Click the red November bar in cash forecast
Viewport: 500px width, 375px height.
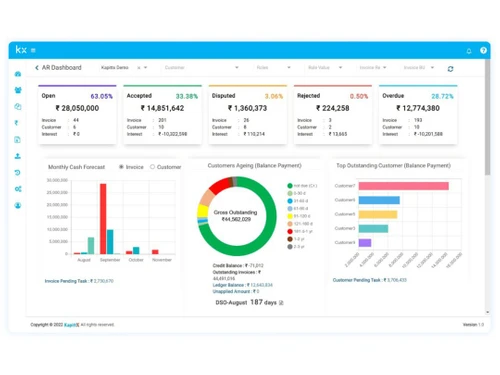pyautogui.click(x=155, y=252)
